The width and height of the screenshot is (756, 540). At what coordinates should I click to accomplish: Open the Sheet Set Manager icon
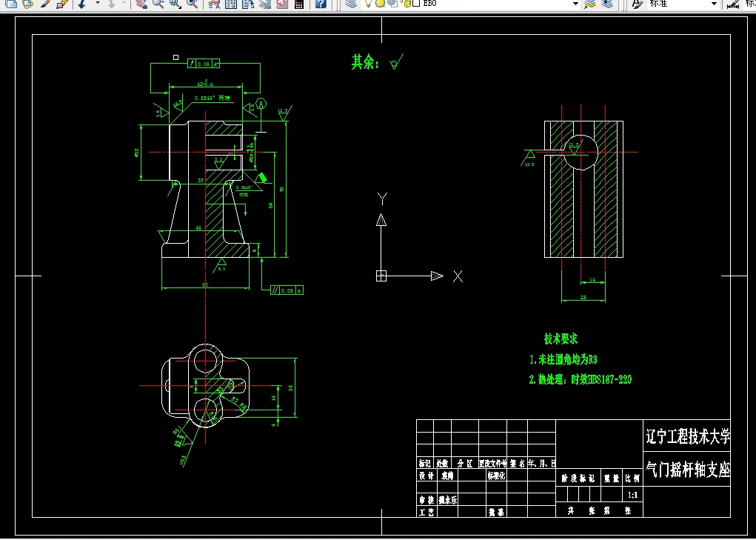click(x=264, y=4)
